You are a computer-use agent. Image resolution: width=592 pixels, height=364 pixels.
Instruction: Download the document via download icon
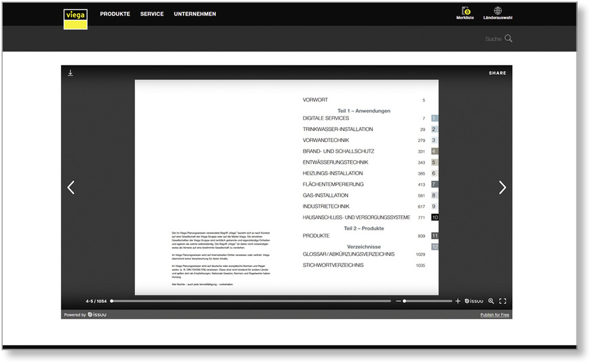pos(71,73)
